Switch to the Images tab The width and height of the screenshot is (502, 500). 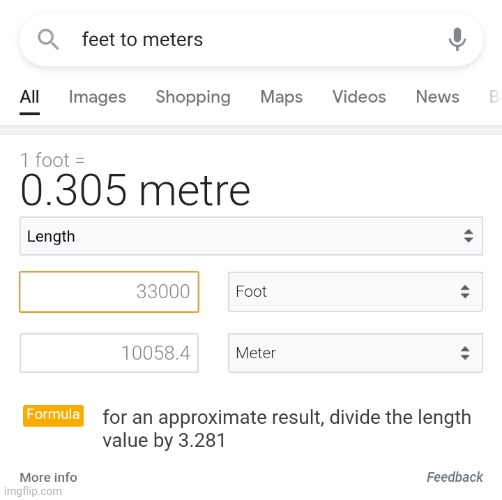coord(97,97)
